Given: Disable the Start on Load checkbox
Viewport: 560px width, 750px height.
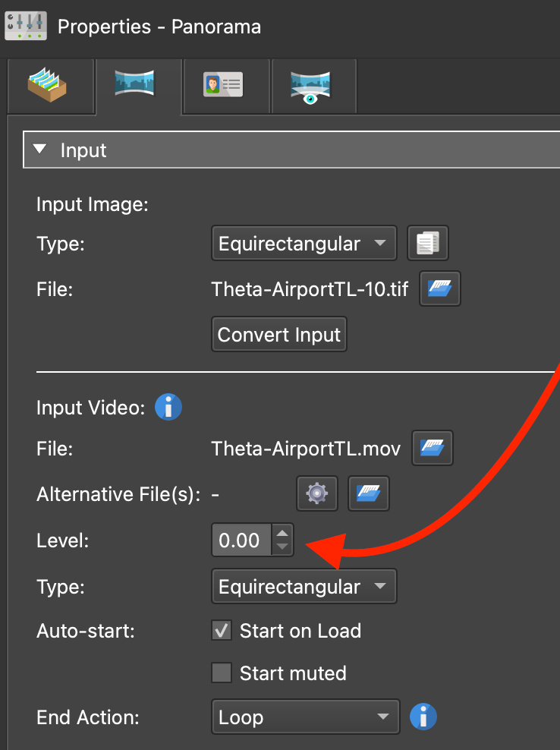Looking at the screenshot, I should (x=222, y=631).
